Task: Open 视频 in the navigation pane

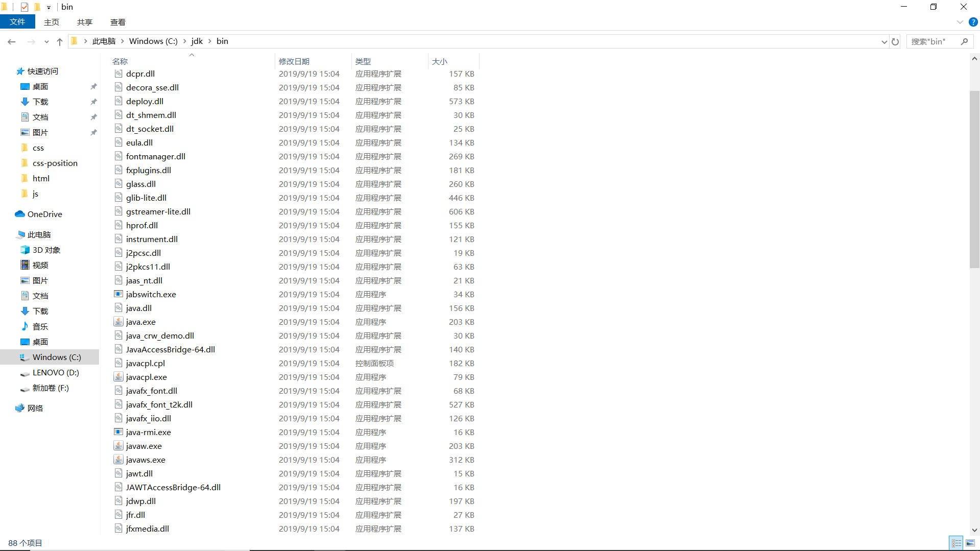Action: point(40,265)
